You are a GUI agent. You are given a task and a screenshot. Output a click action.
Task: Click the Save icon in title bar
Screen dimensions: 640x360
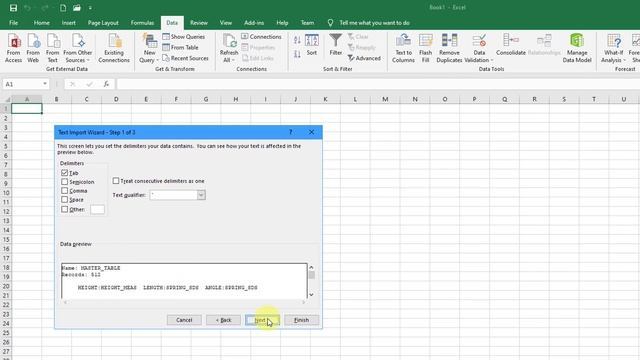[x=13, y=8]
